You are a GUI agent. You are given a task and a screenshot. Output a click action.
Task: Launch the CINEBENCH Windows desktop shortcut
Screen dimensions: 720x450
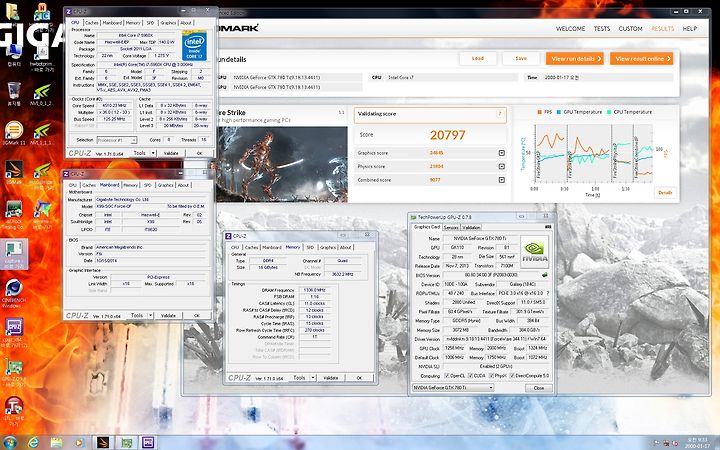coord(14,292)
